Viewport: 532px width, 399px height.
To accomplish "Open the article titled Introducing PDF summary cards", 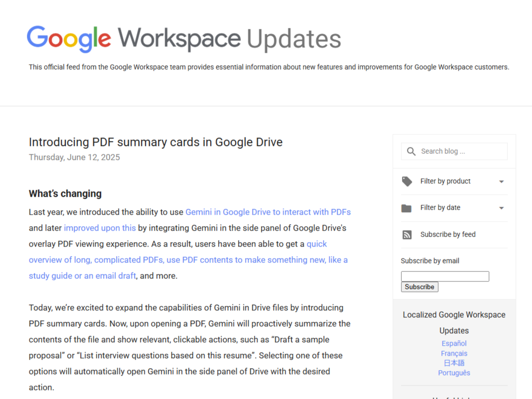I will [x=155, y=142].
